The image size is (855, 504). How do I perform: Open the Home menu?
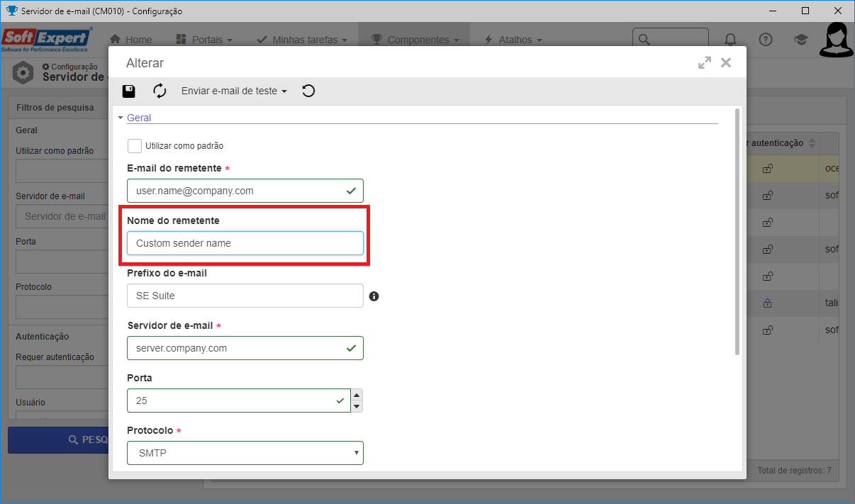[130, 40]
